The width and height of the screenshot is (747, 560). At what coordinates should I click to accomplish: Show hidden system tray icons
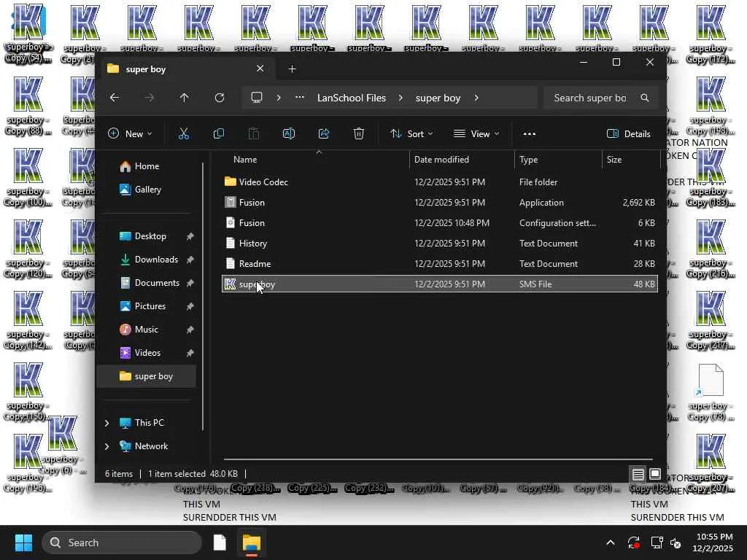611,542
